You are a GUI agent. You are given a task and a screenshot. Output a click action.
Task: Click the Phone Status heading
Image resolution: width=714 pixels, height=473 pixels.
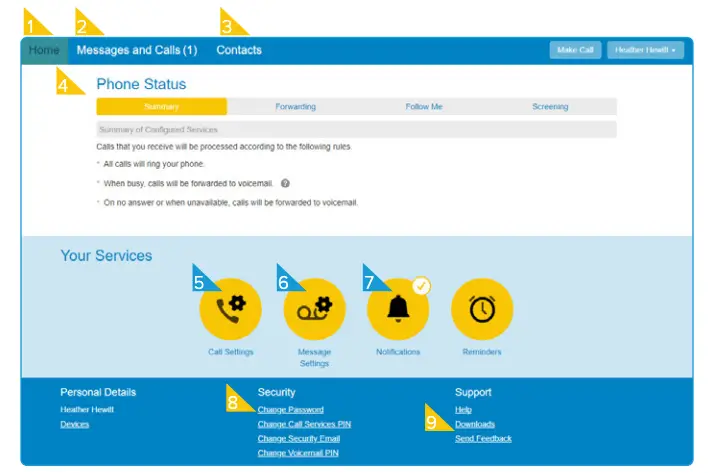(141, 84)
